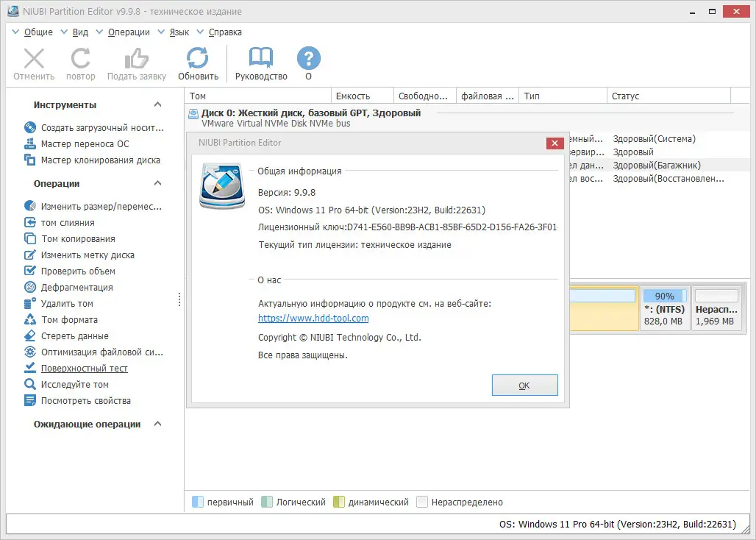Expand the Ожидающие операции section
This screenshot has height=540, width=756.
pyautogui.click(x=157, y=424)
